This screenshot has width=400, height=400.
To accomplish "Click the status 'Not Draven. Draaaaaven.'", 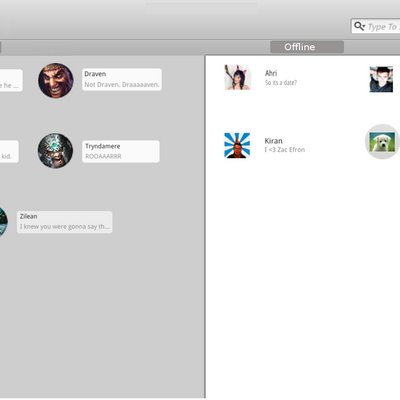I will pyautogui.click(x=122, y=85).
